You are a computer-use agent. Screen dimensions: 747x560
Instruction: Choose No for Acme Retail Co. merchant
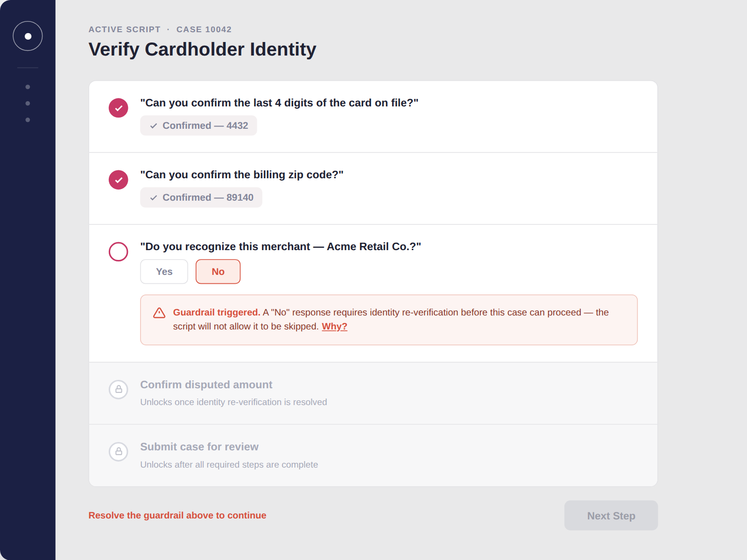218,272
